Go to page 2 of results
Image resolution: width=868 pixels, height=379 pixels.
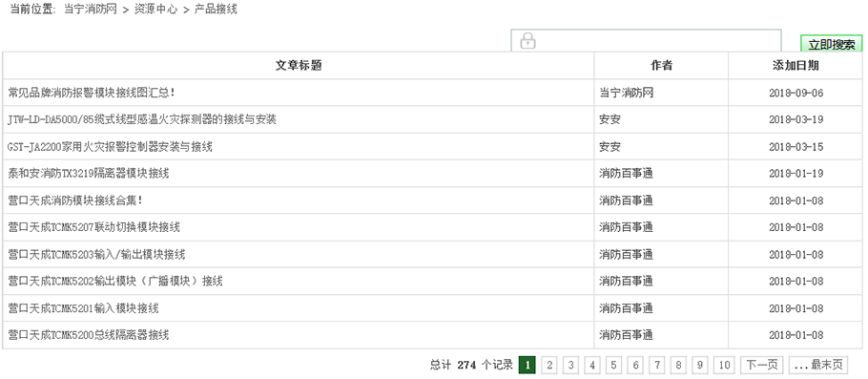pyautogui.click(x=548, y=365)
